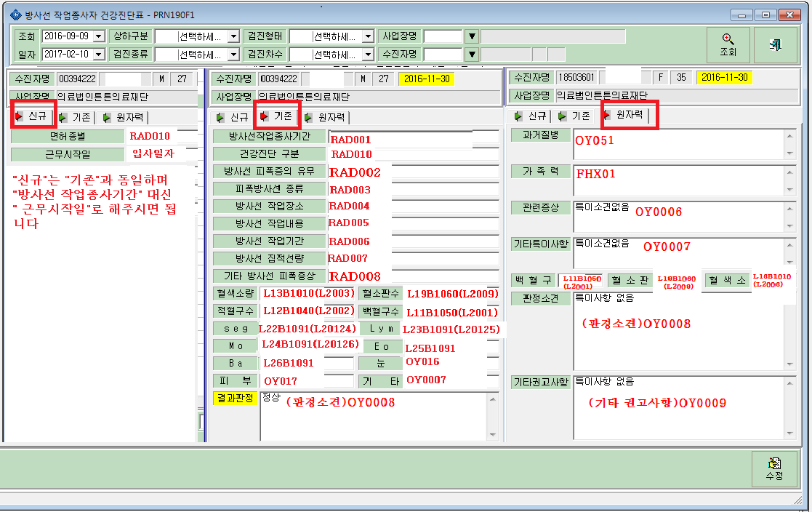This screenshot has width=812, height=512.
Task: Click the application logo in title bar
Action: [x=15, y=15]
